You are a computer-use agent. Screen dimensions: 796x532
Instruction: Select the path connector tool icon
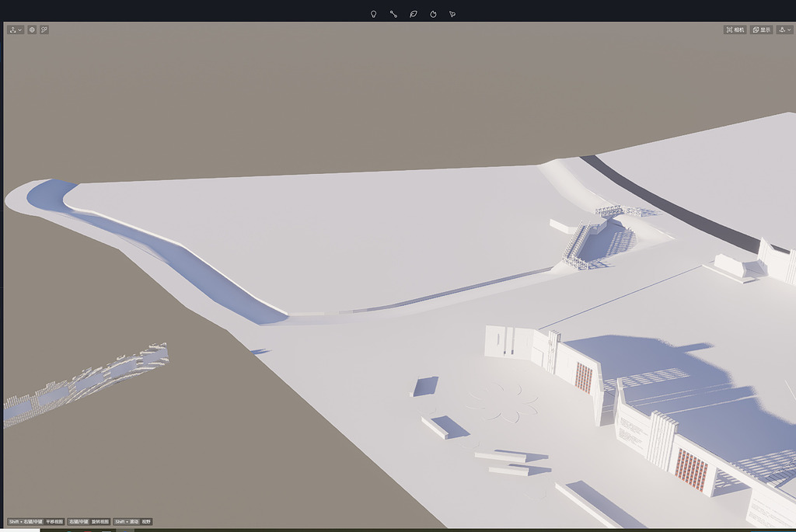393,14
